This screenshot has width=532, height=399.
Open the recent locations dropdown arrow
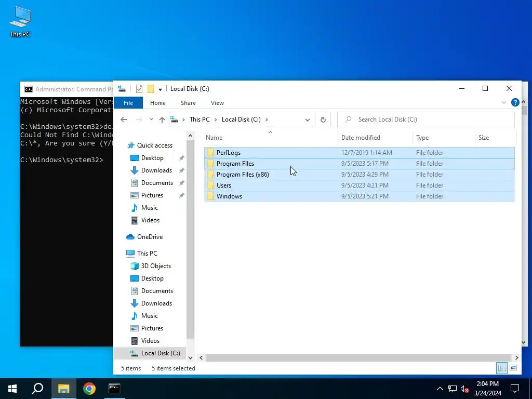pyautogui.click(x=151, y=119)
